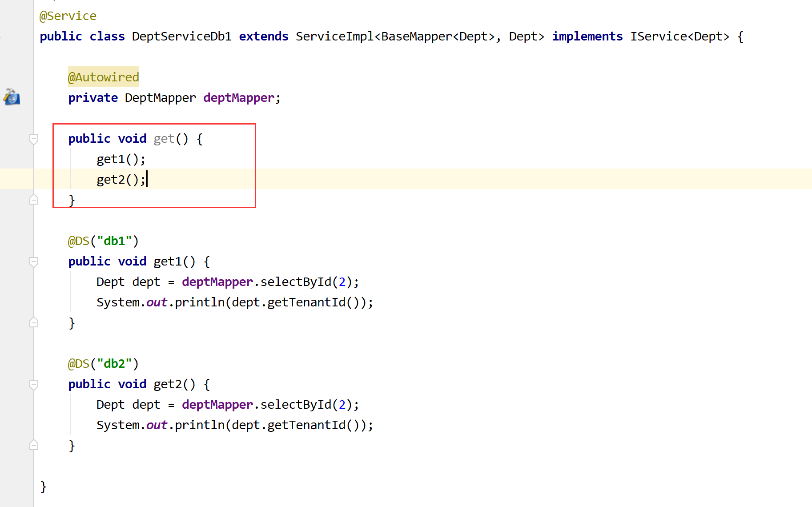Click the fold marker at get1()'s closing brace
Screen dimensions: 812x507
pos(33,322)
